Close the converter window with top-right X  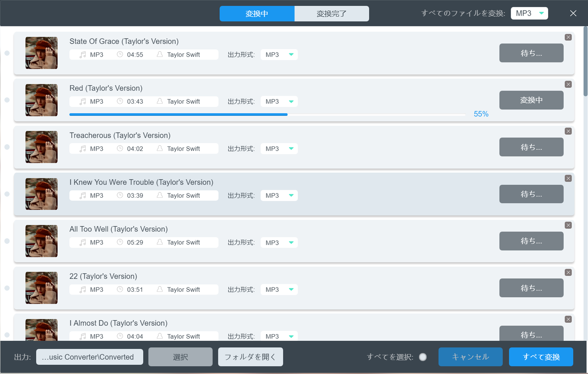573,13
